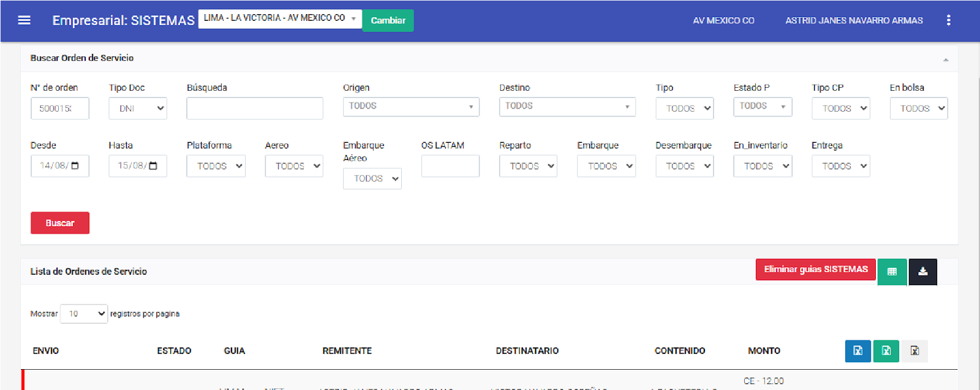Click the Cambiar button

coord(388,20)
